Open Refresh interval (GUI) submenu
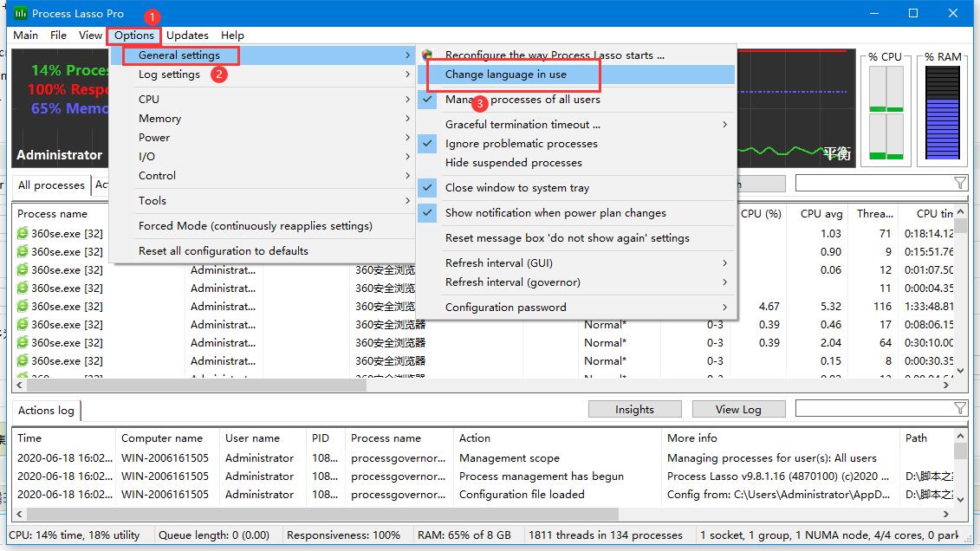This screenshot has height=551, width=980. (x=577, y=263)
